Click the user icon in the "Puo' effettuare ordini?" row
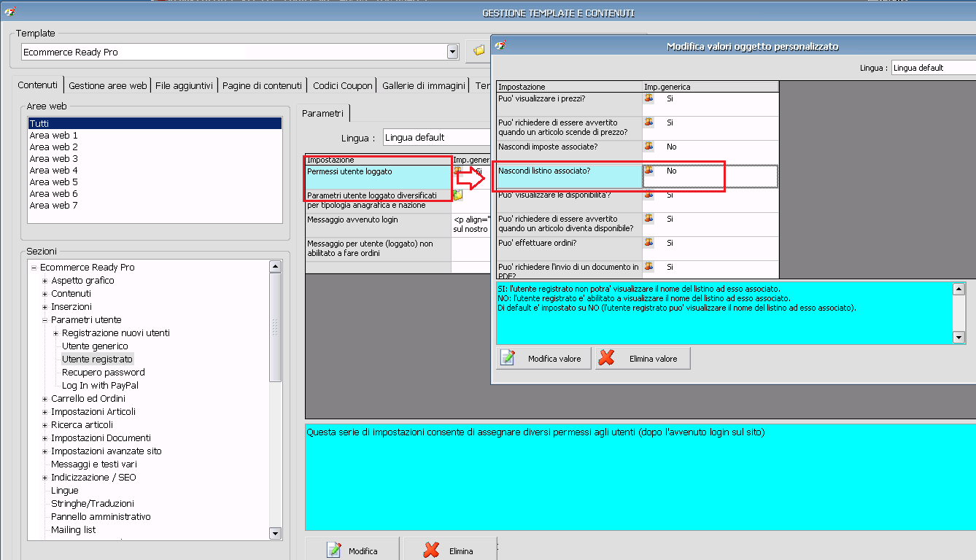976x560 pixels. (648, 243)
